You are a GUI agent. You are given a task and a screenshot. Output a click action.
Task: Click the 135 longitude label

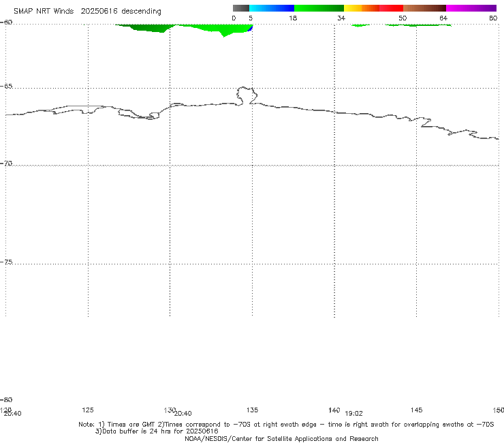[x=252, y=410]
